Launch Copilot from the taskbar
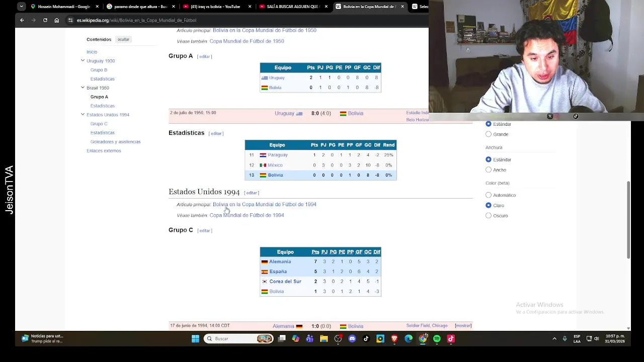This screenshot has height=362, width=644. click(x=296, y=339)
